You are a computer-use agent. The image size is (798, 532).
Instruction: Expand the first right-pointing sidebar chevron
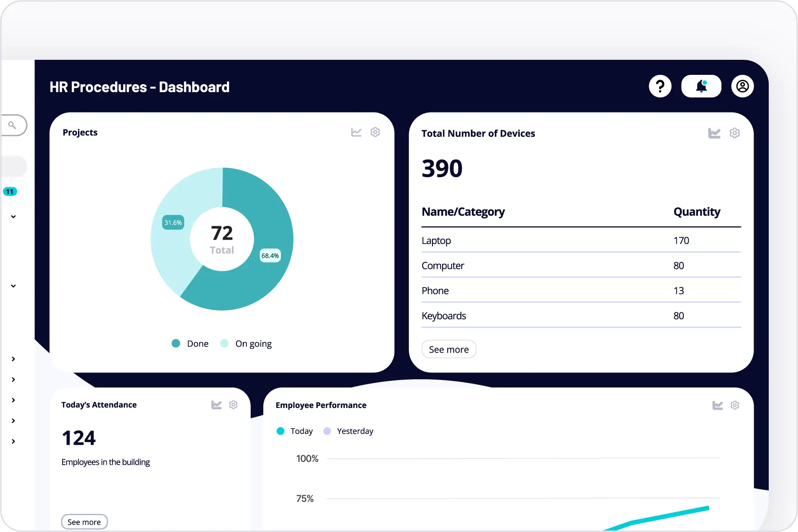point(13,359)
